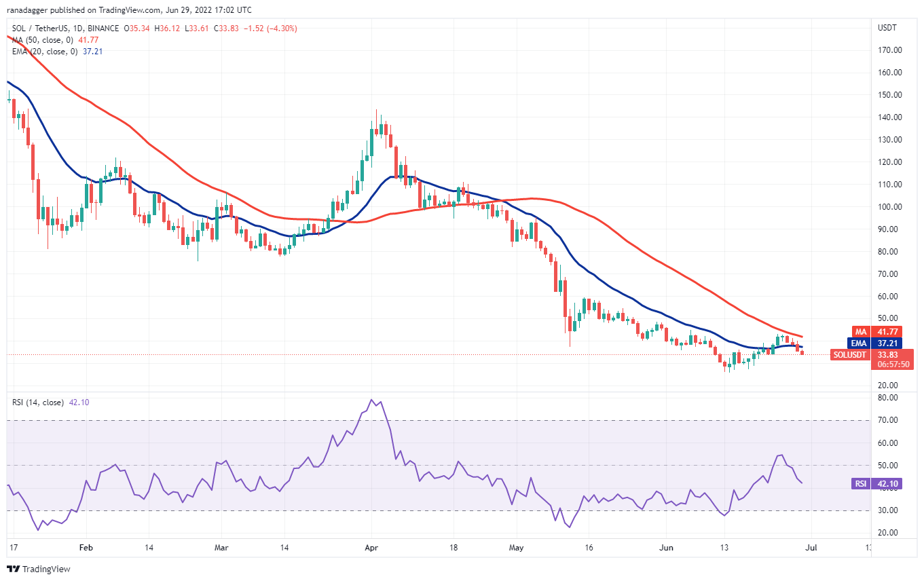The width and height of the screenshot is (924, 581).
Task: Click the May label on time axis
Action: [x=517, y=546]
